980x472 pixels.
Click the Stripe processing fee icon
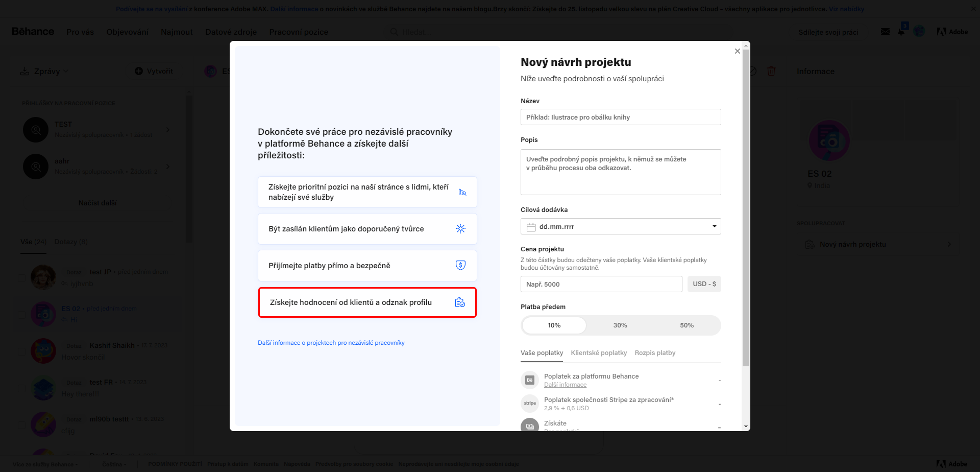point(530,404)
